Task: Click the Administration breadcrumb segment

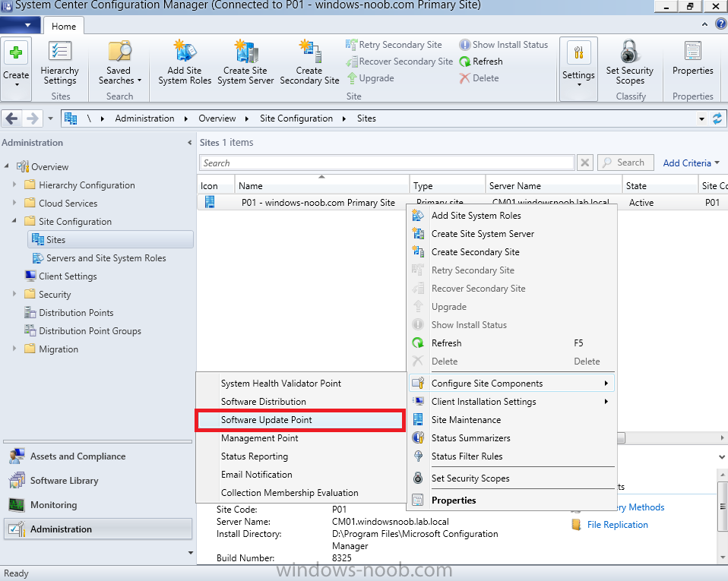Action: point(145,118)
